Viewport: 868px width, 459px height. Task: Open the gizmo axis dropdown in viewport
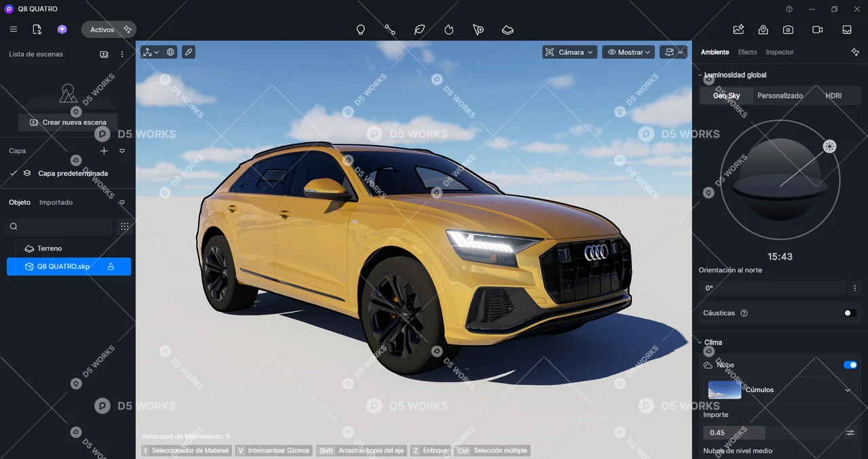point(151,52)
